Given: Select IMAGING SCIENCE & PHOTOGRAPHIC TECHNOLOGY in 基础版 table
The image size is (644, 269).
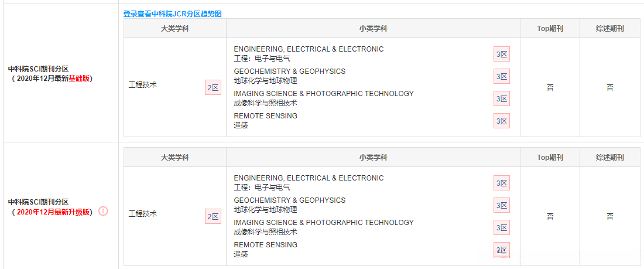Looking at the screenshot, I should point(323,94).
